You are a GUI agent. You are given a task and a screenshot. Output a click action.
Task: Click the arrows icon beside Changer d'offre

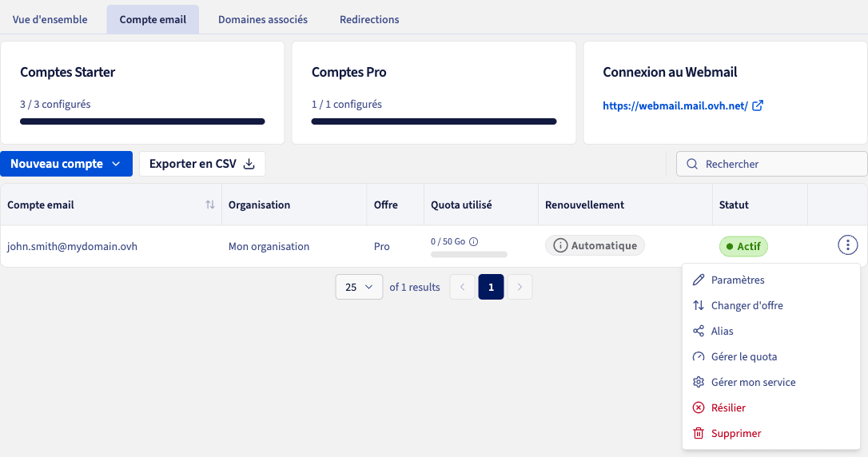click(699, 305)
